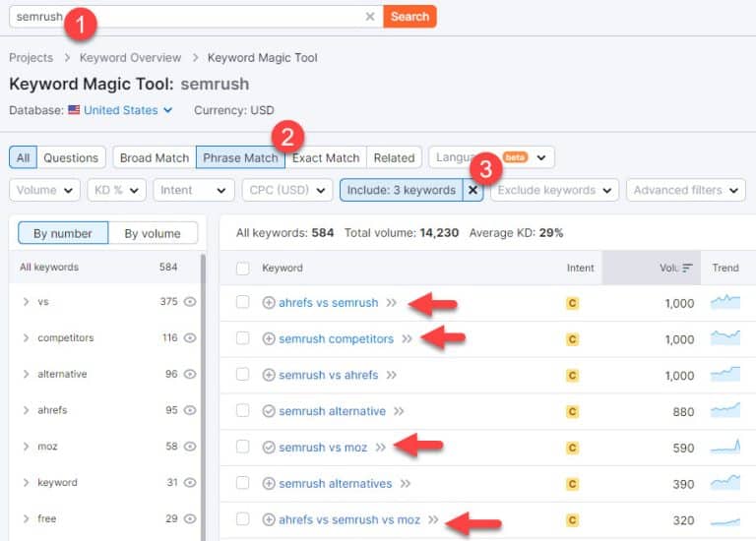Open SERP arrows next to semrush alternative
Image resolution: width=756 pixels, height=541 pixels.
[399, 411]
